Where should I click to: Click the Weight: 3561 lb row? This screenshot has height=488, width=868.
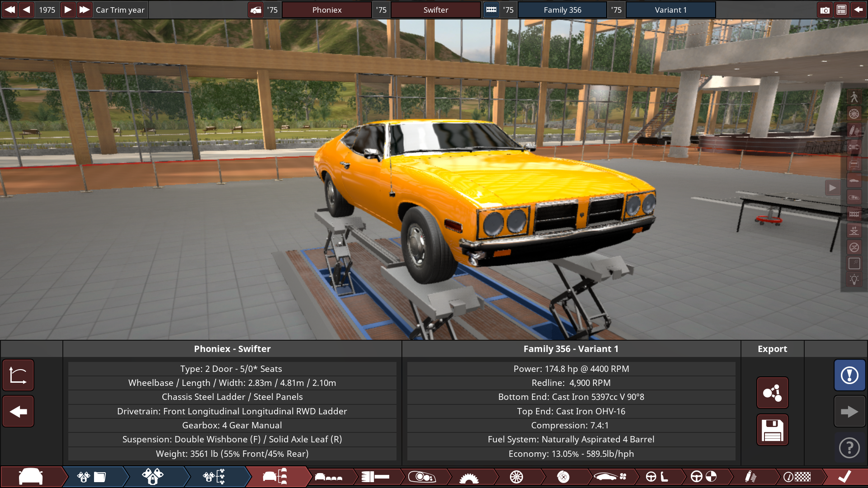tap(232, 454)
